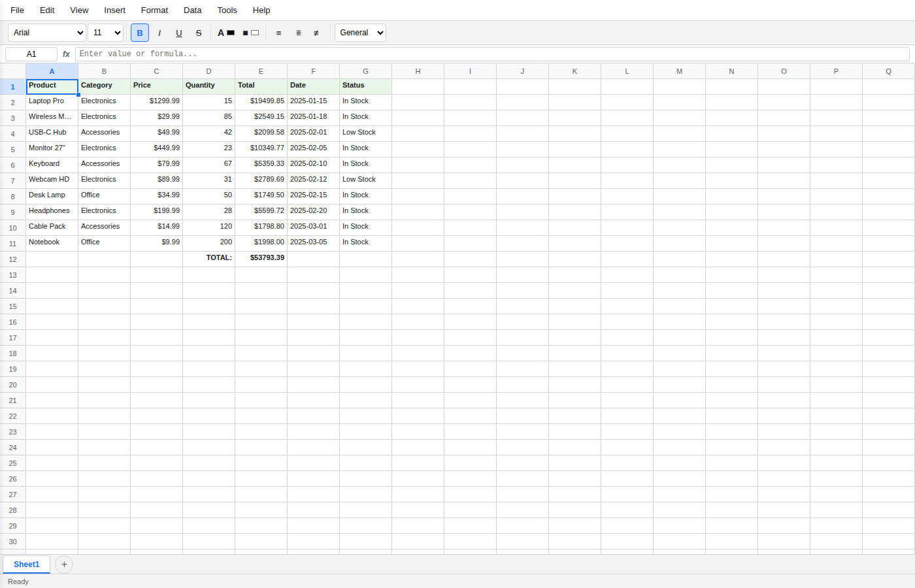Toggle underline formatting button
The width and height of the screenshot is (915, 588).
(x=179, y=33)
